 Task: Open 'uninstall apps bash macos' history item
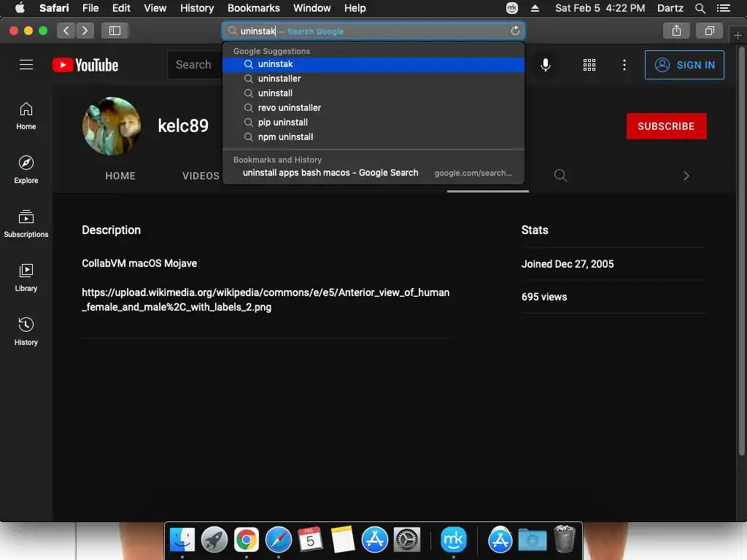[x=373, y=173]
